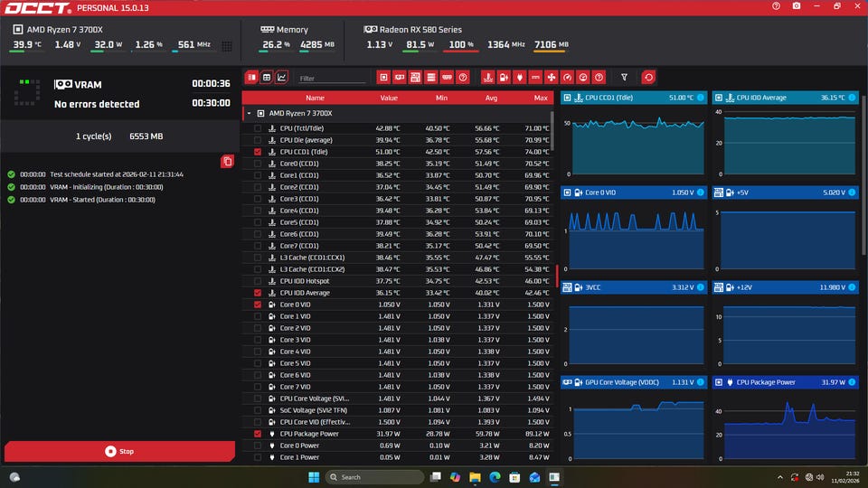
Task: Open Microsoft Store from taskbar
Action: 514,477
